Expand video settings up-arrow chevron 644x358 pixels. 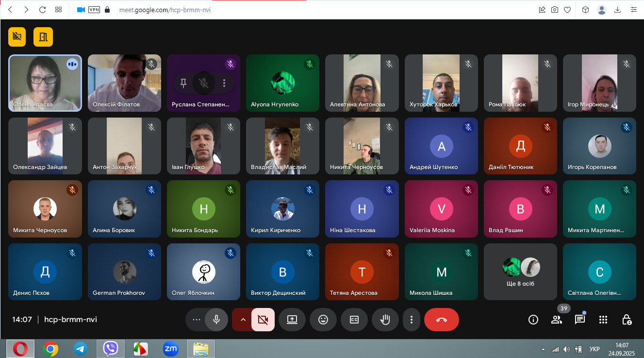[x=243, y=320]
